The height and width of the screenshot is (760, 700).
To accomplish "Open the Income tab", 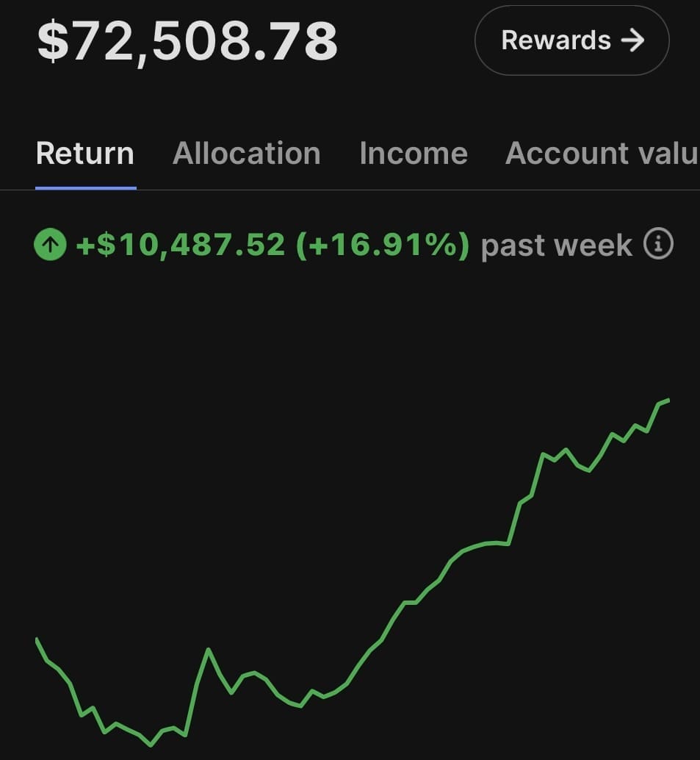I will click(x=413, y=154).
